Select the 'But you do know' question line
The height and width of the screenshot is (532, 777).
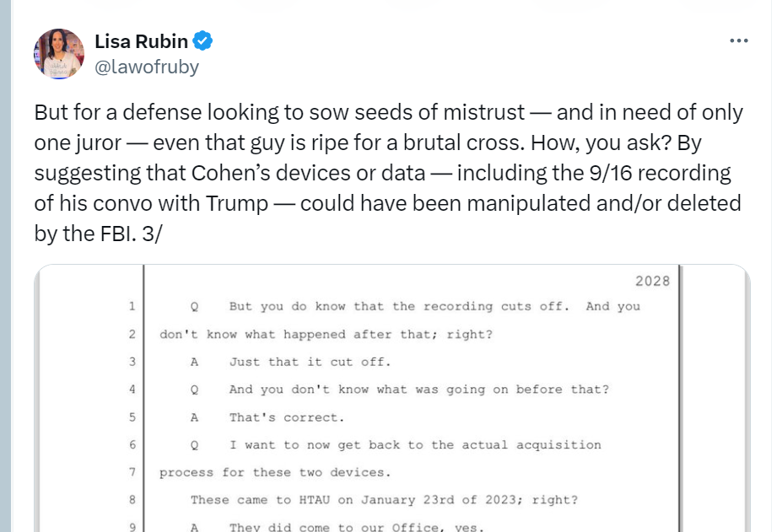tap(415, 306)
